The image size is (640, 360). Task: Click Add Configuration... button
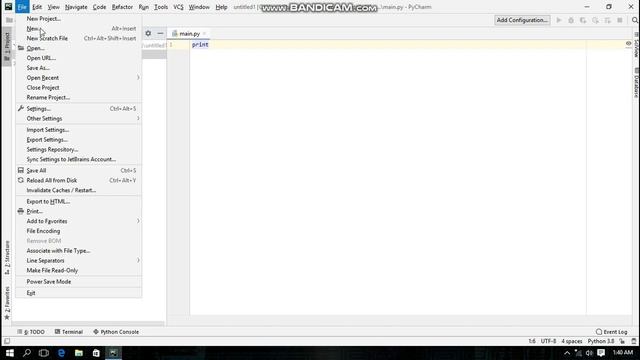tap(522, 20)
